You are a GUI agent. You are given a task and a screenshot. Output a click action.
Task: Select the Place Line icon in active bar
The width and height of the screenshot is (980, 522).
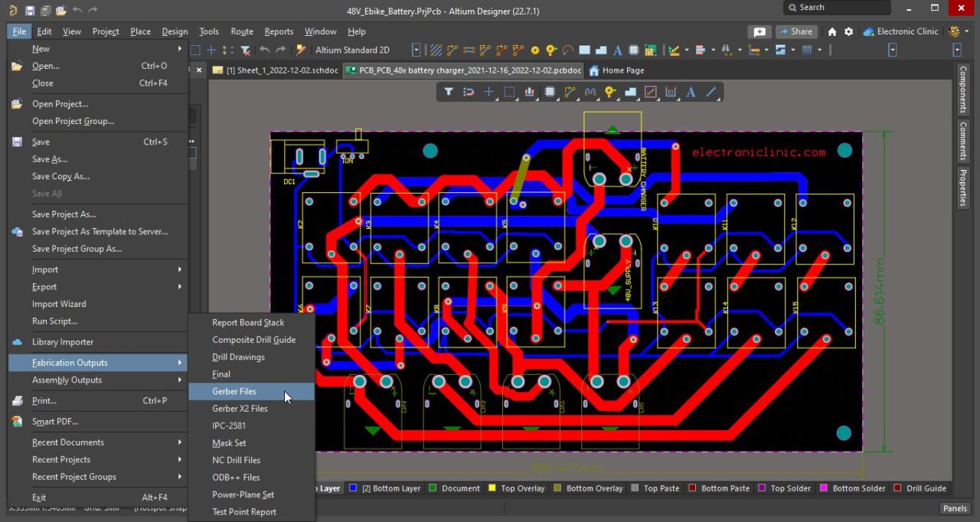pyautogui.click(x=711, y=92)
